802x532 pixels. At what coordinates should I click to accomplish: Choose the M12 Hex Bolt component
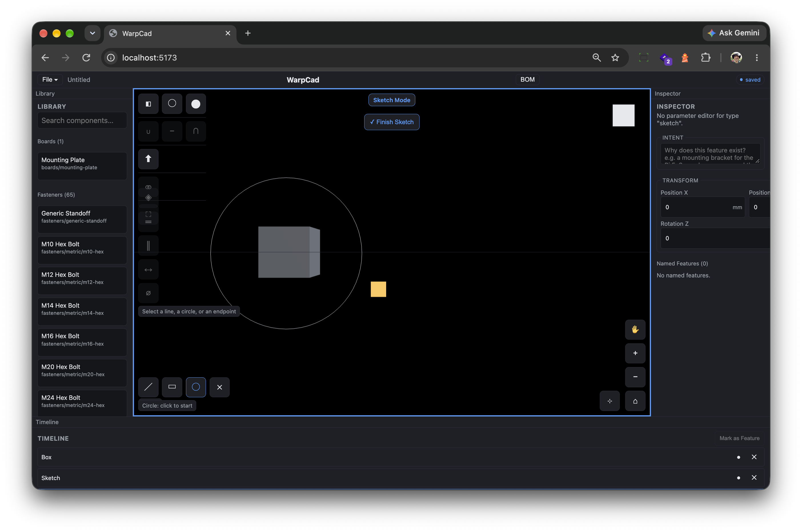click(82, 281)
